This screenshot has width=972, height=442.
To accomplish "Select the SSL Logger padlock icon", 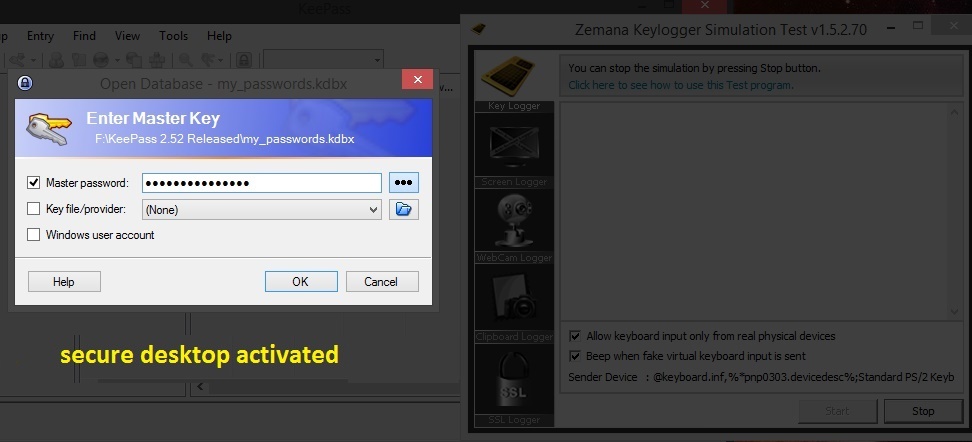I will [x=514, y=379].
